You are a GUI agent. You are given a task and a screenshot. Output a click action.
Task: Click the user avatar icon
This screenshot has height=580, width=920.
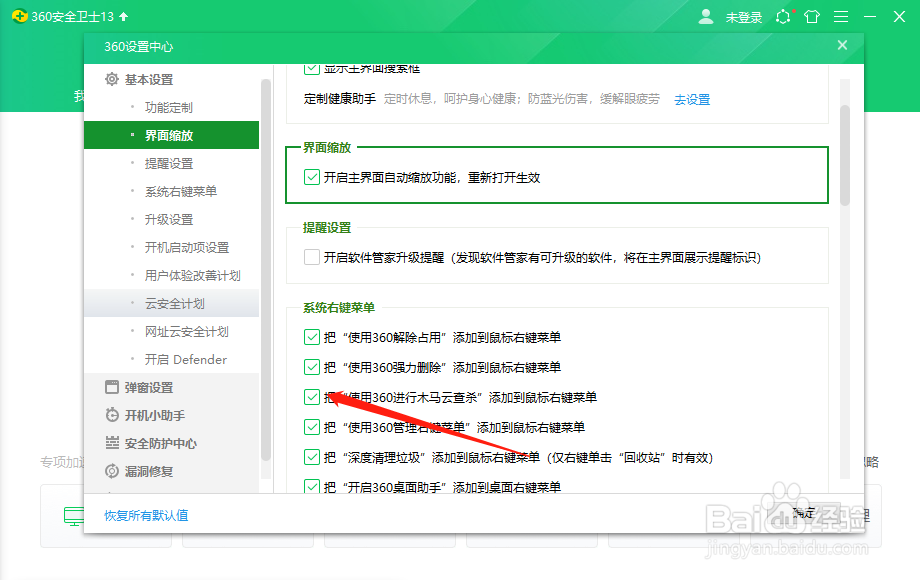pyautogui.click(x=706, y=16)
